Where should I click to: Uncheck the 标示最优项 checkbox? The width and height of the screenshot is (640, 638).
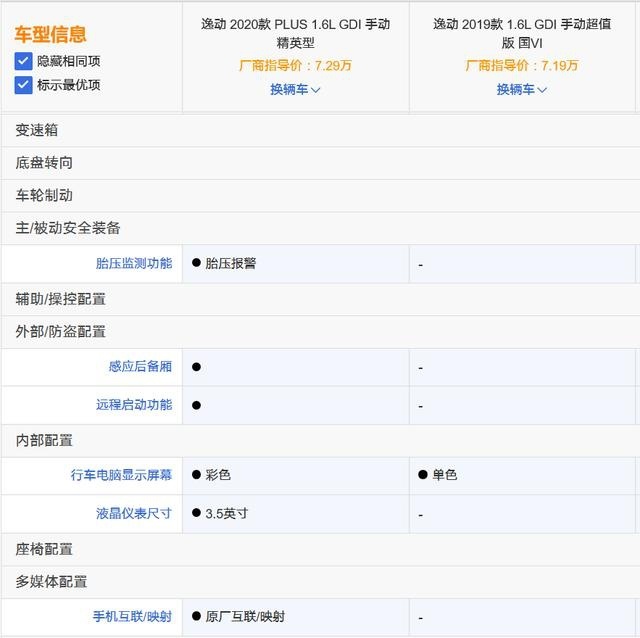tap(23, 85)
